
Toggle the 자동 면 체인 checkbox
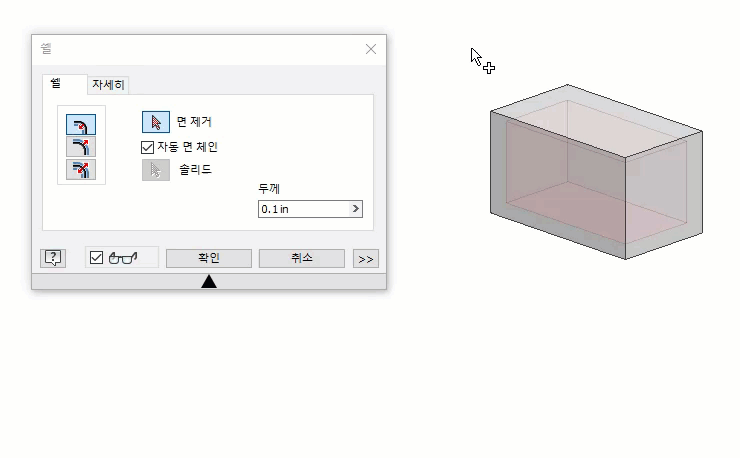click(147, 147)
